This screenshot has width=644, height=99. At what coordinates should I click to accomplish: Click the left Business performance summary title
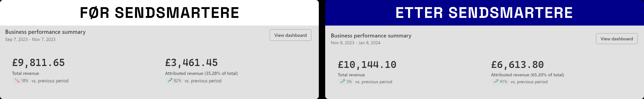coord(45,32)
